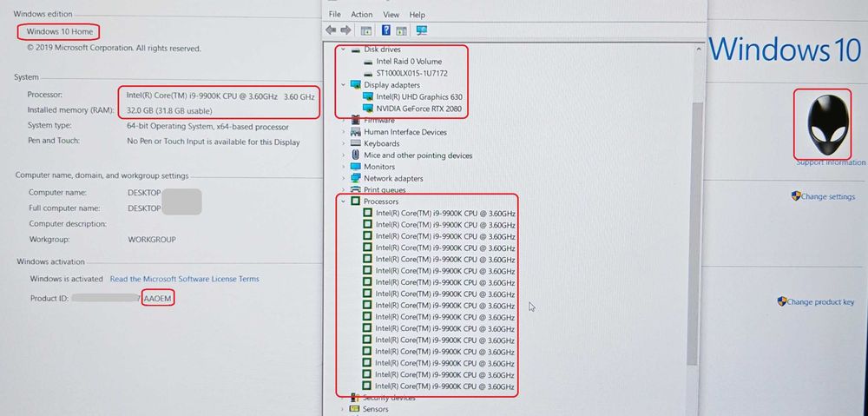Select the Sensors category icon

point(355,409)
